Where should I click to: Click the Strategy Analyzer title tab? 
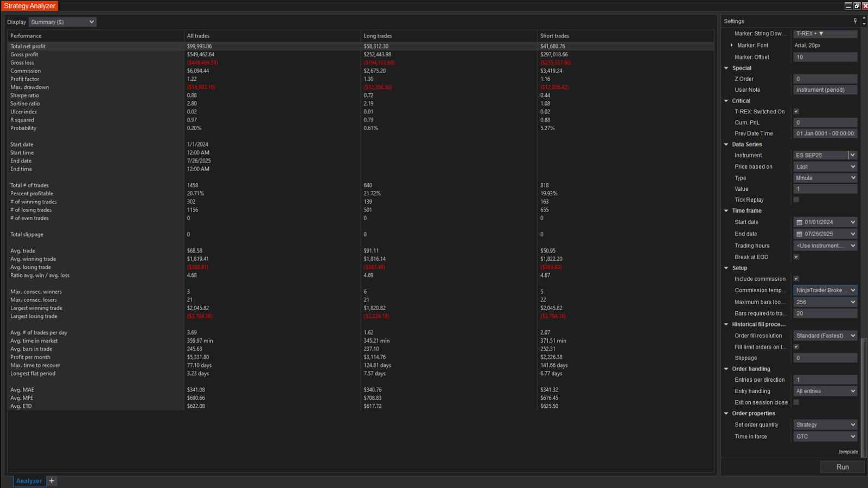point(29,6)
